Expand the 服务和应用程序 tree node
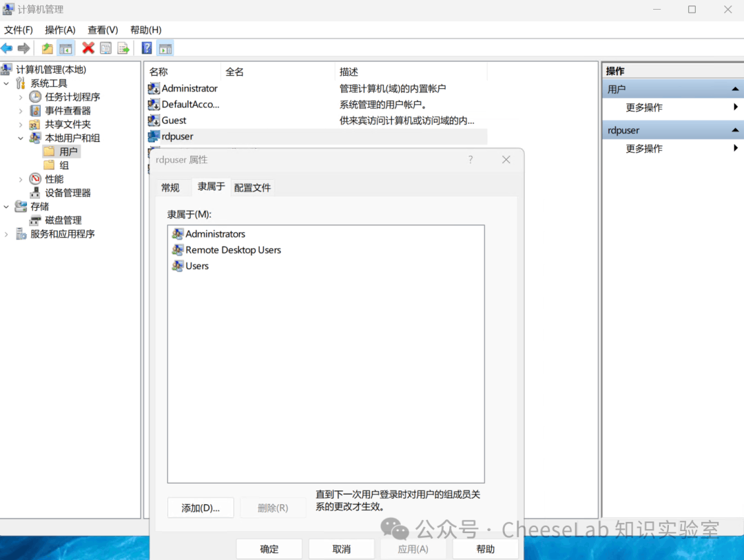The width and height of the screenshot is (744, 560). pos(6,234)
